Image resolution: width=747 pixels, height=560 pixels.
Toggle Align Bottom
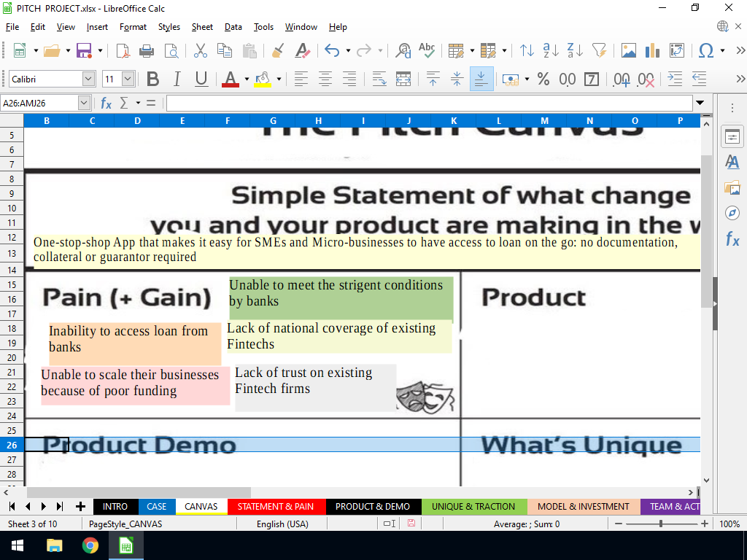(x=481, y=79)
